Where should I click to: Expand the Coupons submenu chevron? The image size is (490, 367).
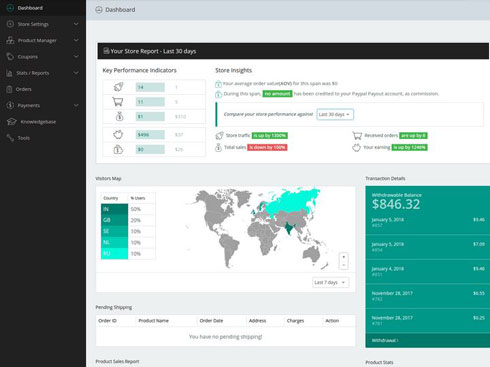point(76,57)
